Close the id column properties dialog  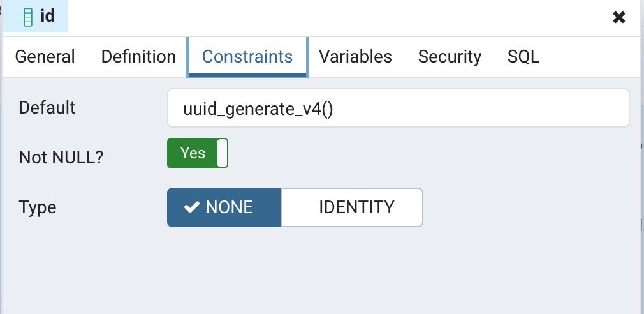tap(618, 17)
